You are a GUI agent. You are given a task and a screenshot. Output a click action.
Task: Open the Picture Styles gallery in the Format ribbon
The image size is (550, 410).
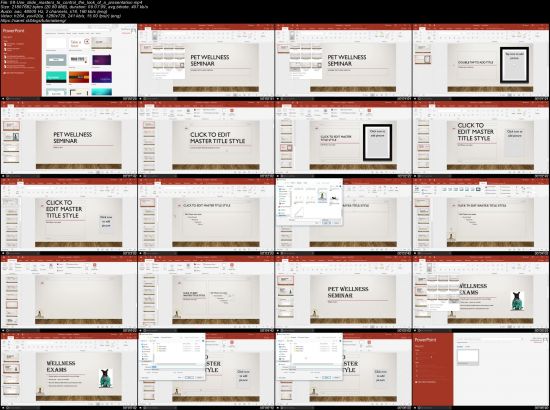461,189
